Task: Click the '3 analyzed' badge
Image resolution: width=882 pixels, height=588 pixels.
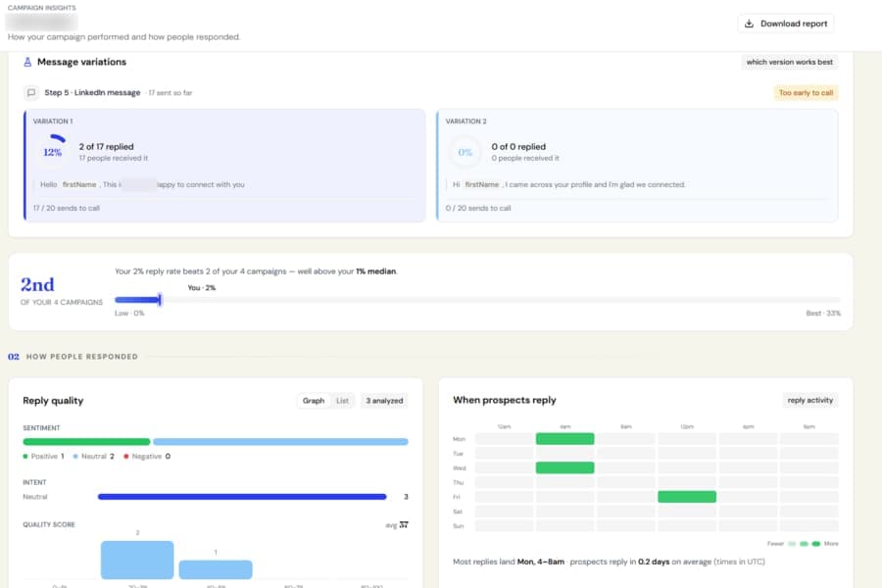Action: (x=384, y=401)
